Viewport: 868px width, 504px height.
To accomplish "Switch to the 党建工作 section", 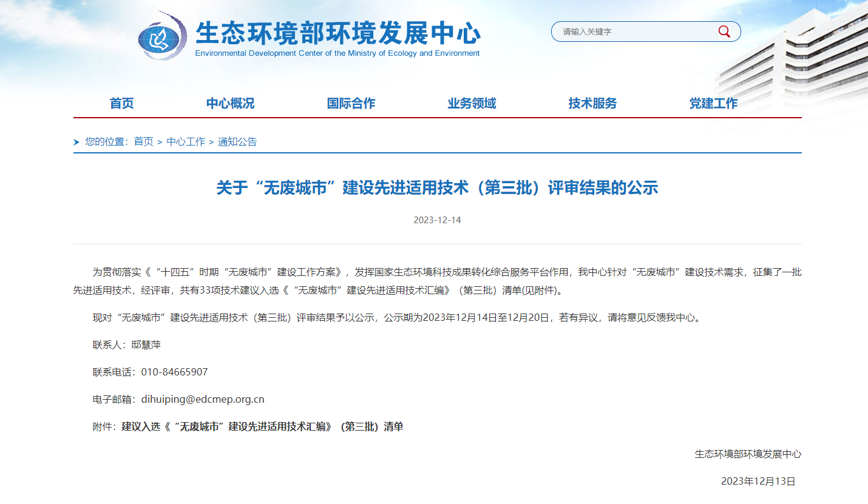I will (x=713, y=103).
